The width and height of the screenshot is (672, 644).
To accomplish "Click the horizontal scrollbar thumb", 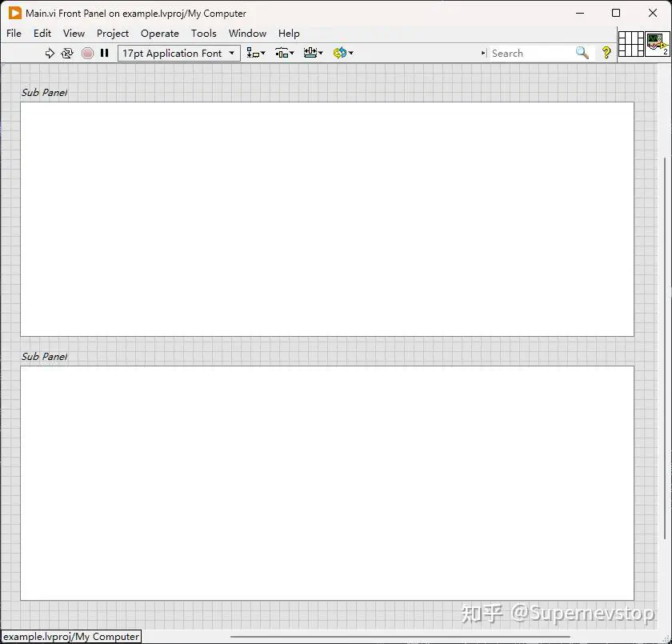I will (400, 637).
